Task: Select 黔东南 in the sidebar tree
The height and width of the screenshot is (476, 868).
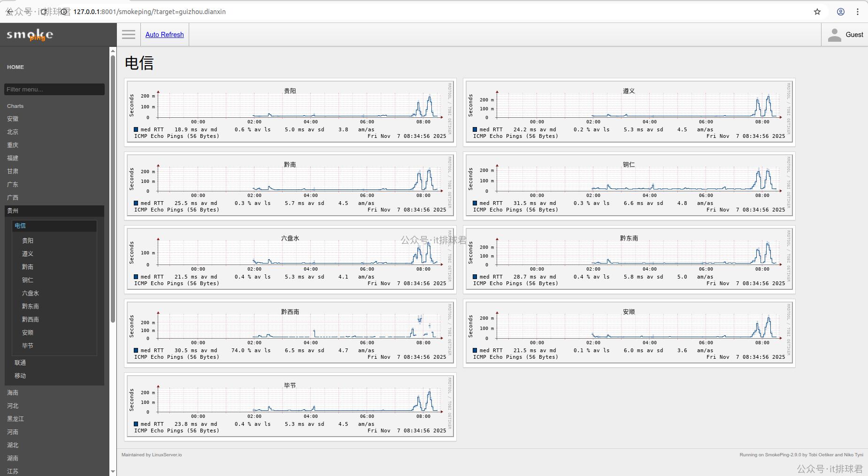Action: (x=31, y=306)
